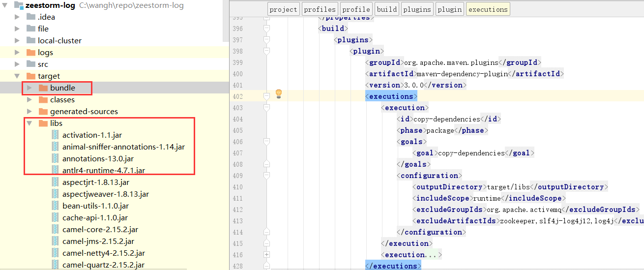Click the .idea folder icon
This screenshot has width=644, height=270.
31,17
